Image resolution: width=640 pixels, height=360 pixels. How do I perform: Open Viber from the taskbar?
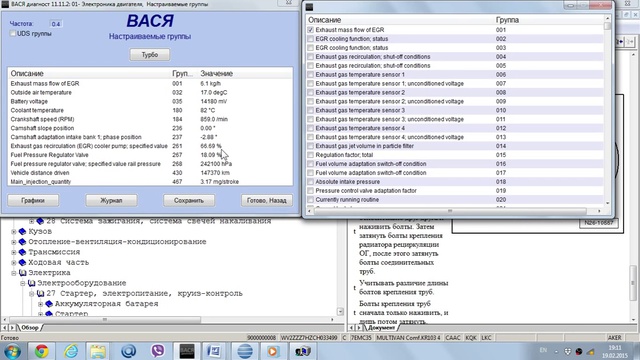158,351
